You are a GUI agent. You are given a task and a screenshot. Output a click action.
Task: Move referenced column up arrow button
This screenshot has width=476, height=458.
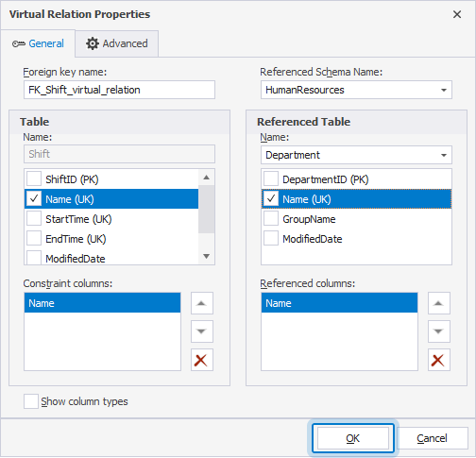click(x=439, y=303)
